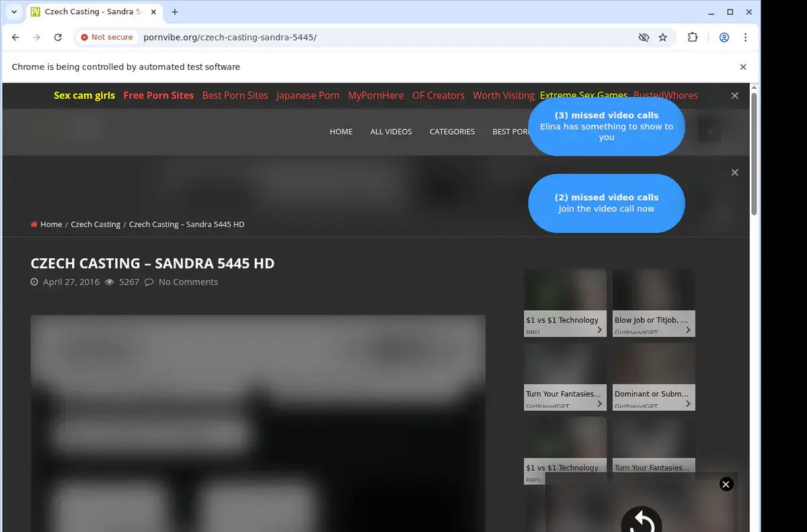Click the arrow on Blow Job or Titjob card
Image resolution: width=807 pixels, height=532 pixels.
click(688, 330)
